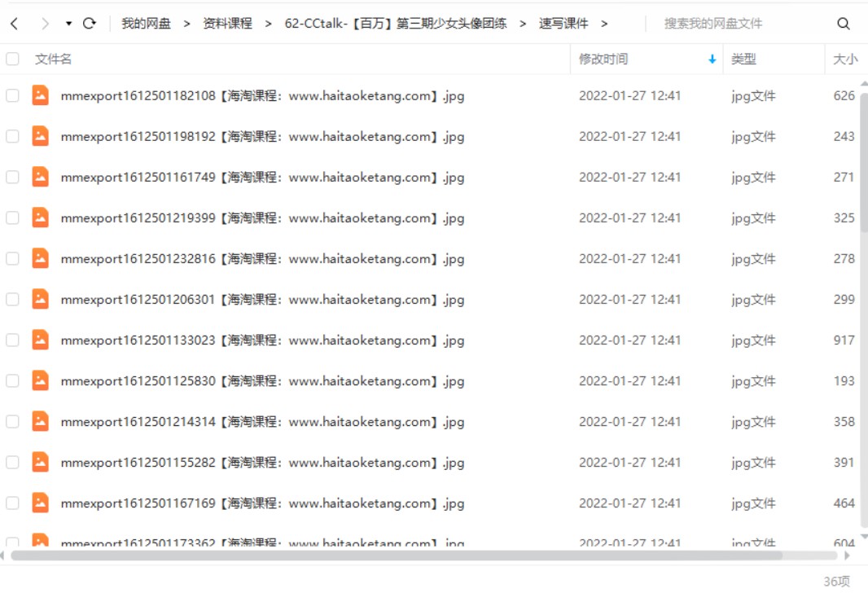Sort by the 修改时间 column header
868x593 pixels.
tap(603, 59)
